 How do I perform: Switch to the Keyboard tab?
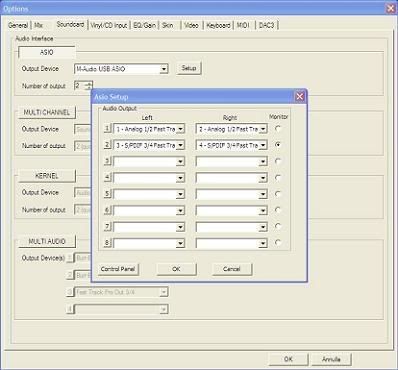tap(218, 25)
